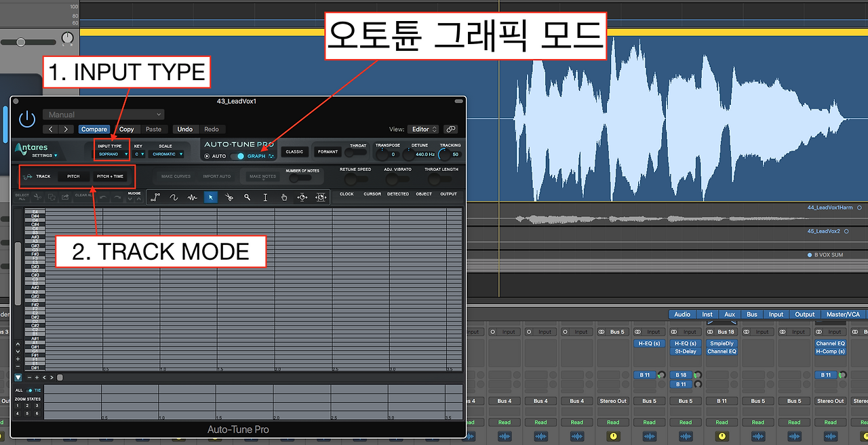Switch to the Inst mixer filter tab

tap(707, 314)
